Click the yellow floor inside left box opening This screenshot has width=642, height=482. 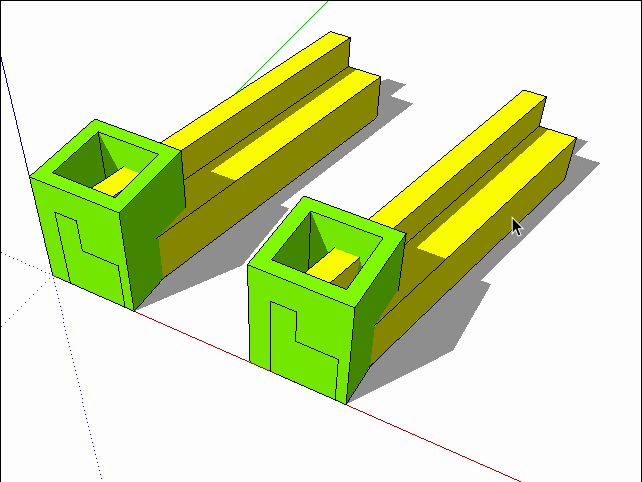pyautogui.click(x=120, y=181)
